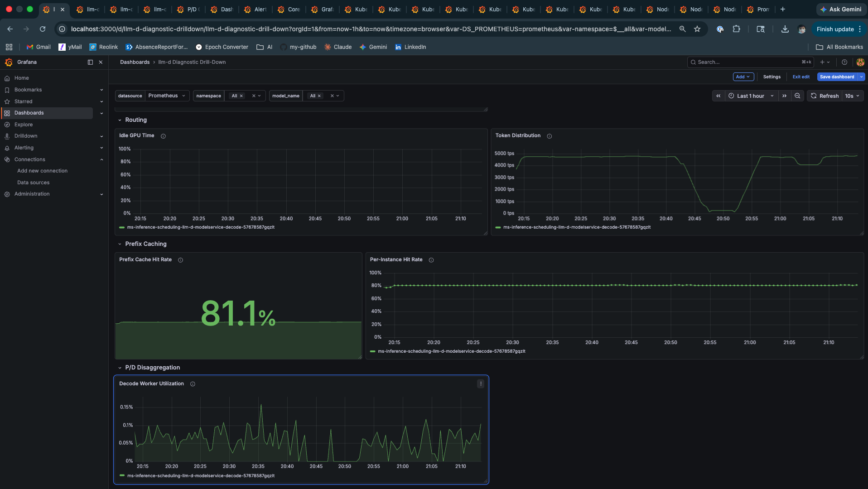
Task: Open the panel menu on Decode Worker Utilization
Action: point(481,384)
